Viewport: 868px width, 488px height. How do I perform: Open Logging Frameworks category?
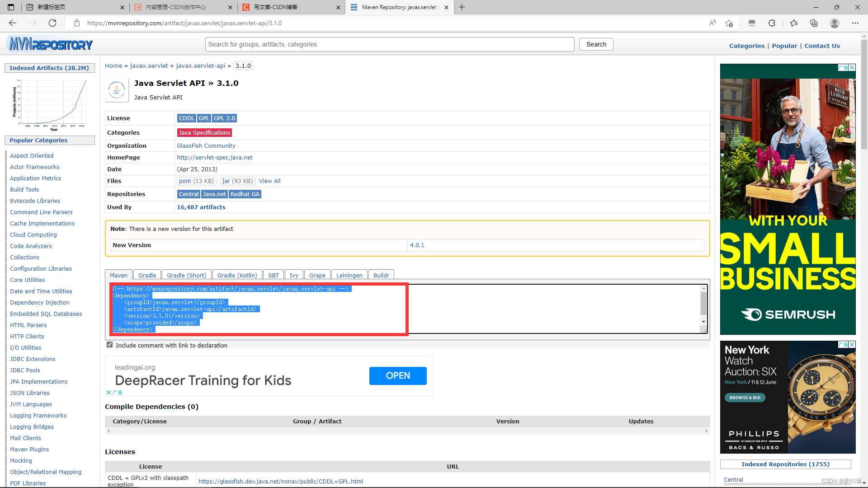tap(38, 416)
